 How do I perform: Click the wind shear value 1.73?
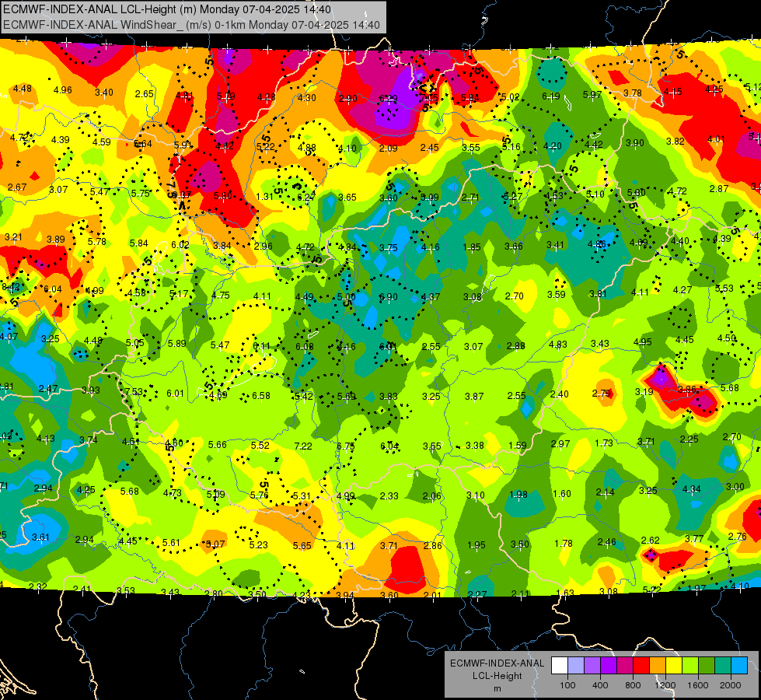click(x=604, y=443)
